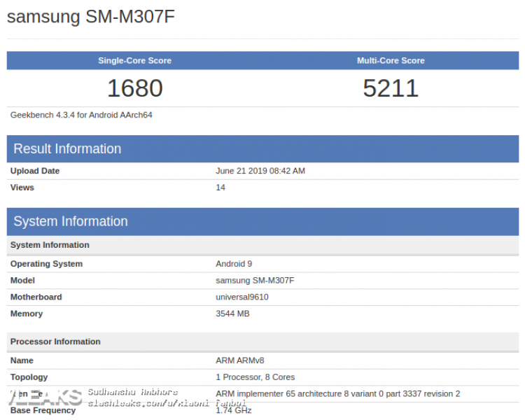
Task: Click the Upload Date value June 21 2019
Action: point(260,171)
